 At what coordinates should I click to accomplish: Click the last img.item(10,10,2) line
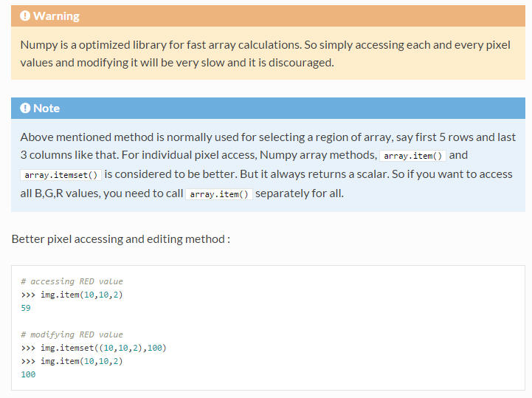pos(72,361)
